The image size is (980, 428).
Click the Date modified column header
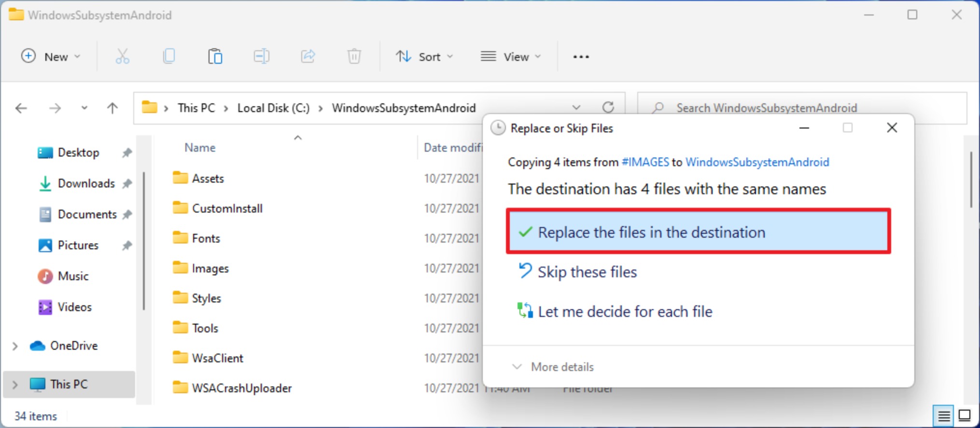[453, 148]
